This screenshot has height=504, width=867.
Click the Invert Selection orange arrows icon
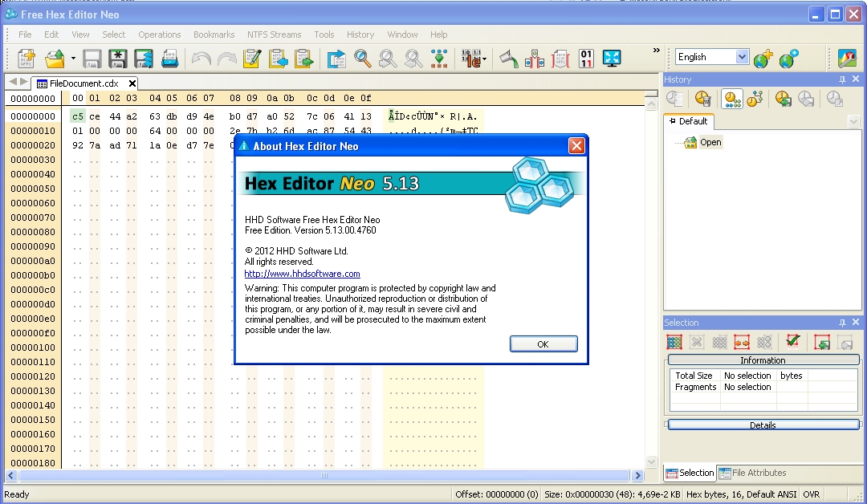(x=742, y=342)
